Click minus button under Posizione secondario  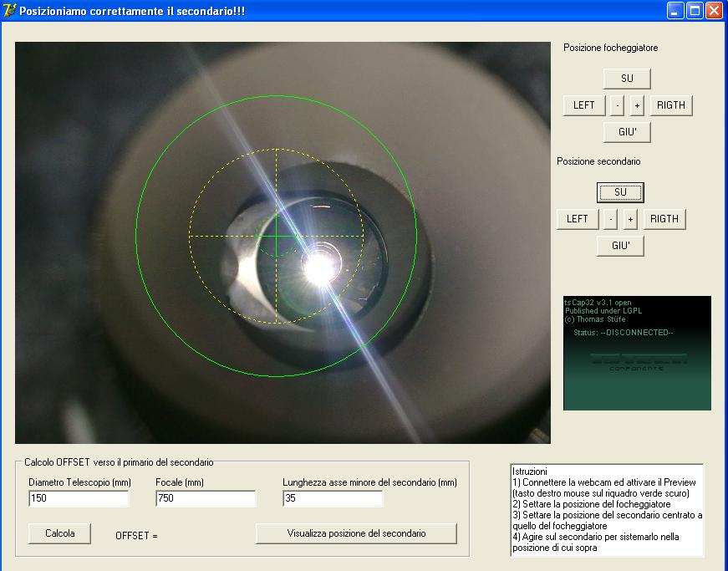coord(610,219)
